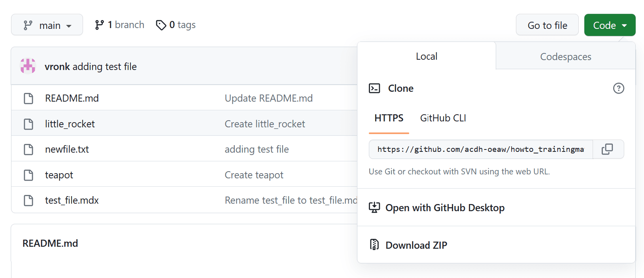Open the main branch dropdown

[47, 25]
